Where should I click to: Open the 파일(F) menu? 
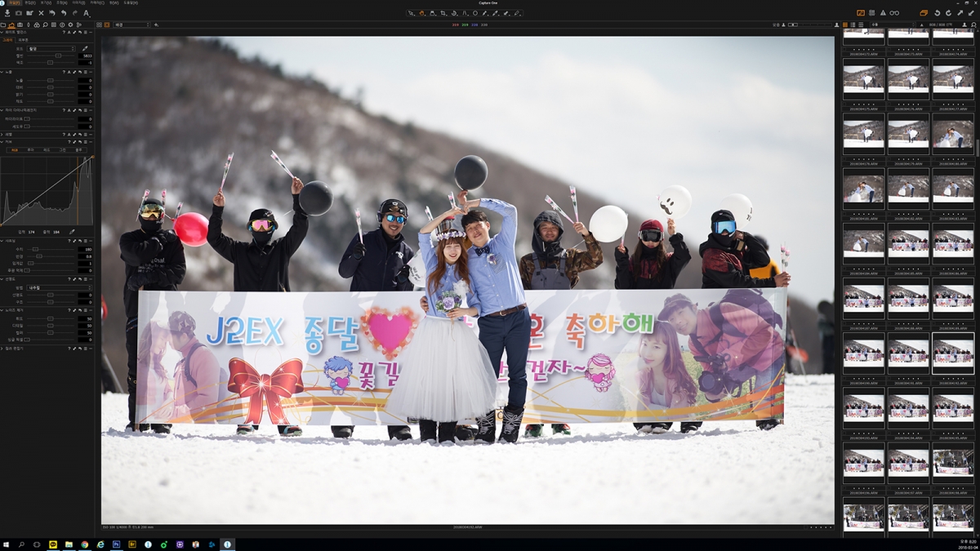click(15, 2)
